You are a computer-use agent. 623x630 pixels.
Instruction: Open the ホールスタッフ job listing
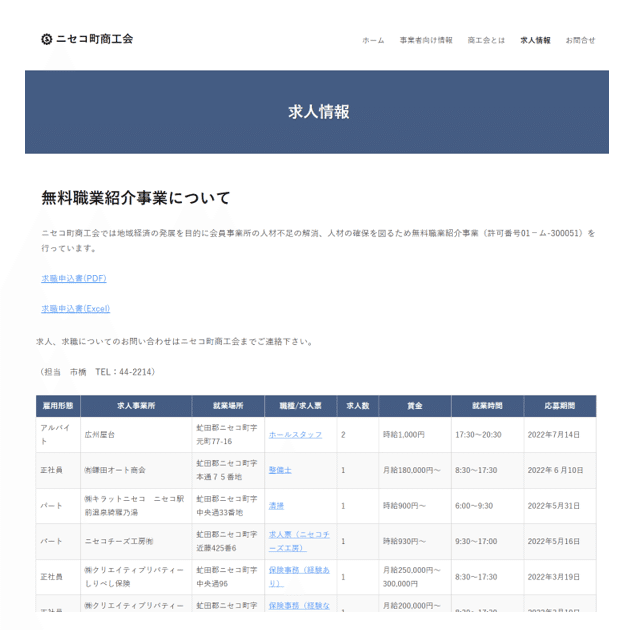click(295, 435)
